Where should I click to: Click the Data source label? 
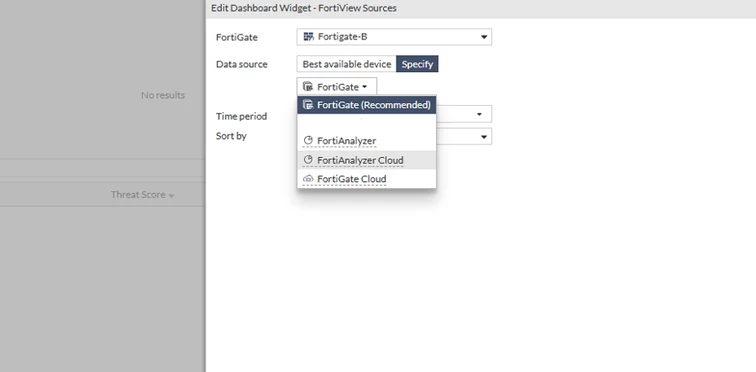point(242,64)
